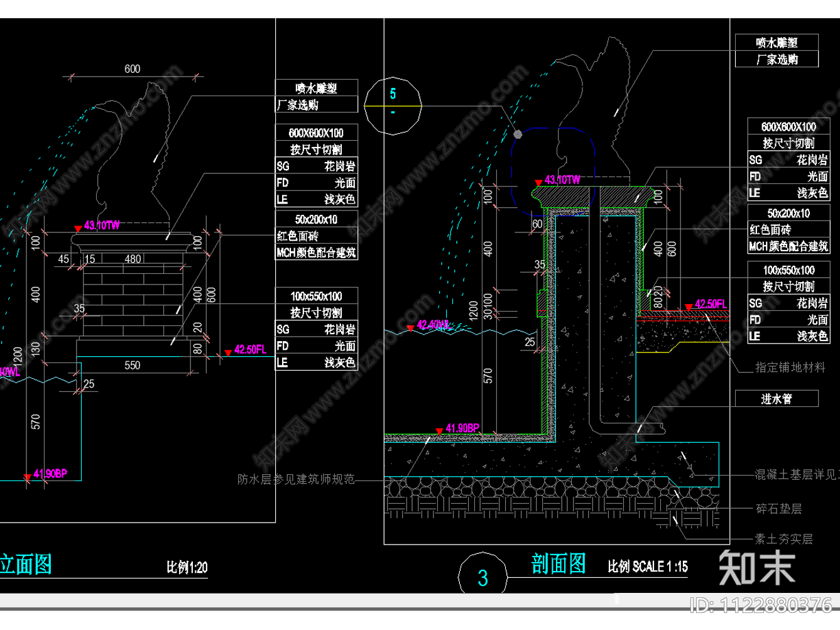Select the 立面图 elevation title

(x=26, y=564)
